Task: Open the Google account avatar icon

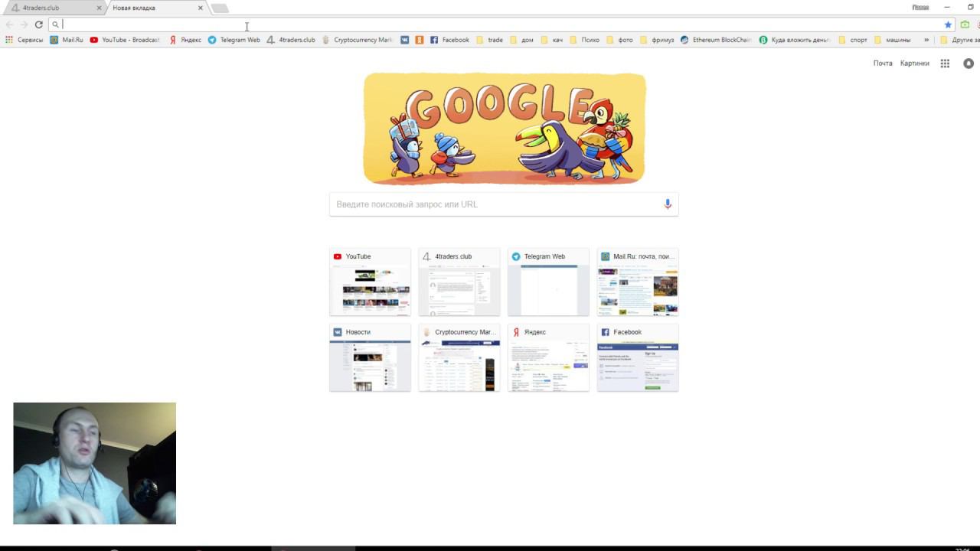Action: [x=969, y=64]
